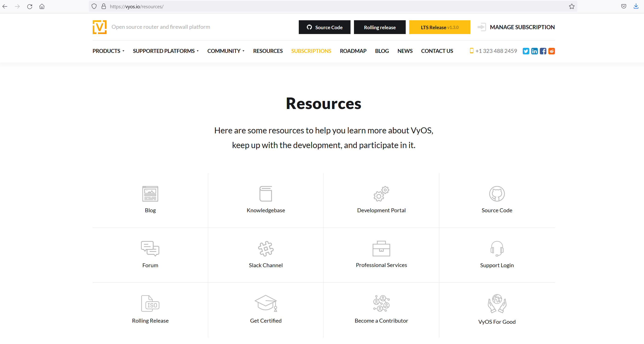Viewport: 644px width, 344px height.
Task: Open the Roadmap menu item
Action: pyautogui.click(x=353, y=51)
